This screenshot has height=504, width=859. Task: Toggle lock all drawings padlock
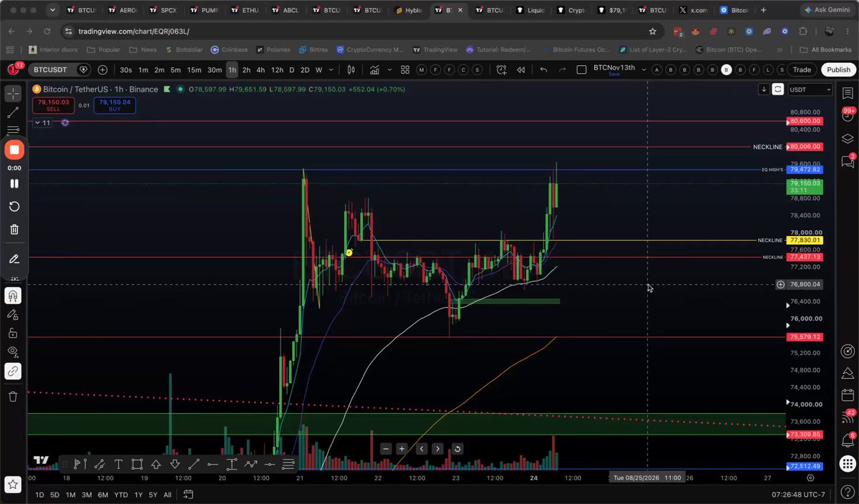point(14,333)
